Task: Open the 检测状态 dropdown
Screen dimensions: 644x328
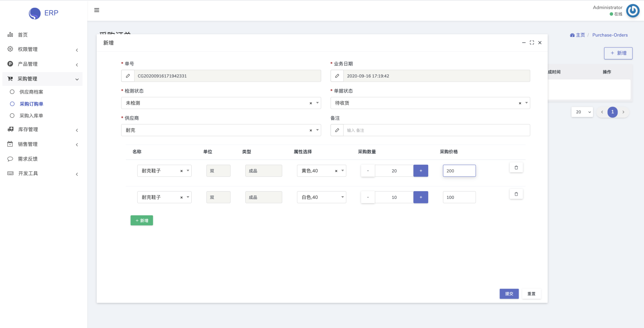Action: click(x=221, y=103)
